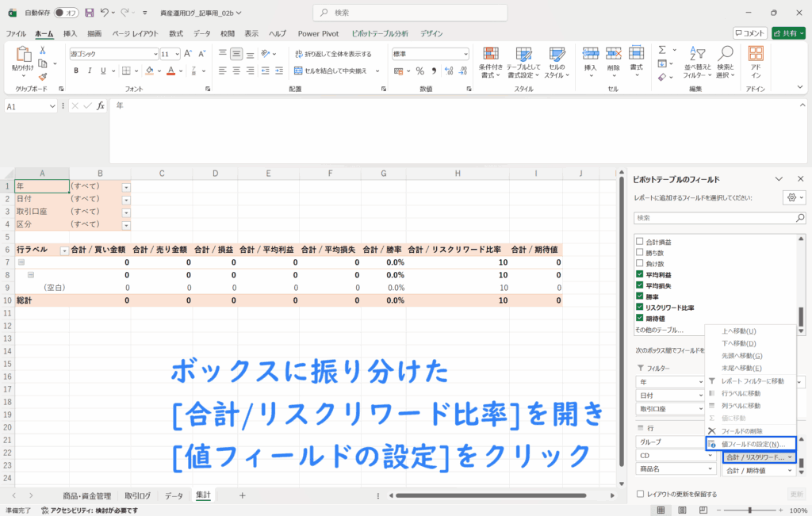Click the Sort and Filter (並べ替えとフィルター) icon
812x516 pixels.
click(x=695, y=55)
